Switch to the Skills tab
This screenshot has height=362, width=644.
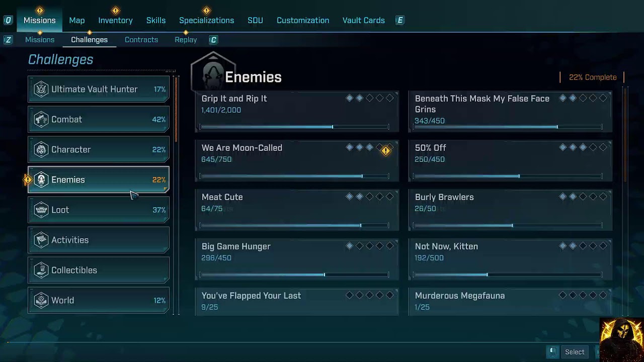[156, 20]
